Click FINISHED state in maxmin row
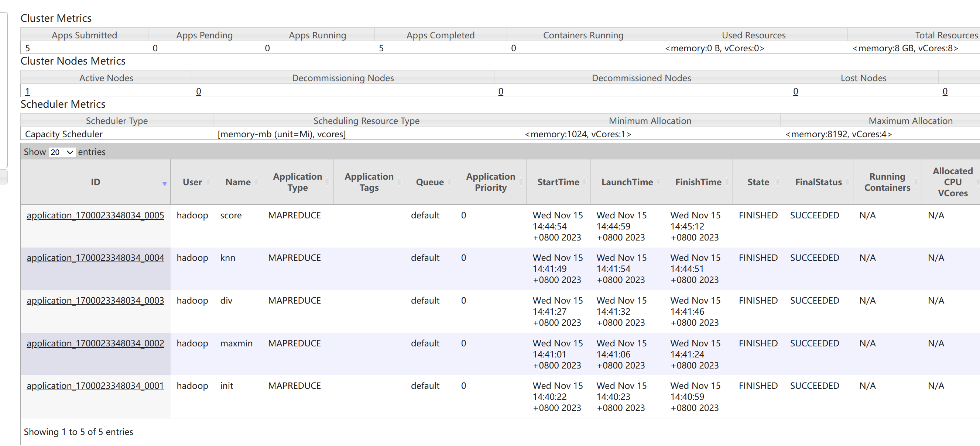 [x=758, y=343]
